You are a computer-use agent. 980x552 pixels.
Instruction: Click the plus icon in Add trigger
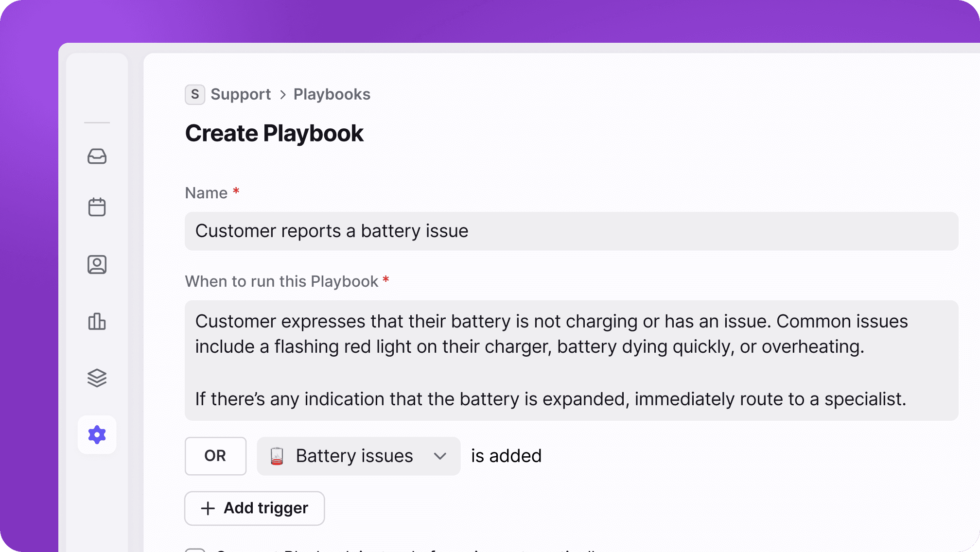[208, 508]
